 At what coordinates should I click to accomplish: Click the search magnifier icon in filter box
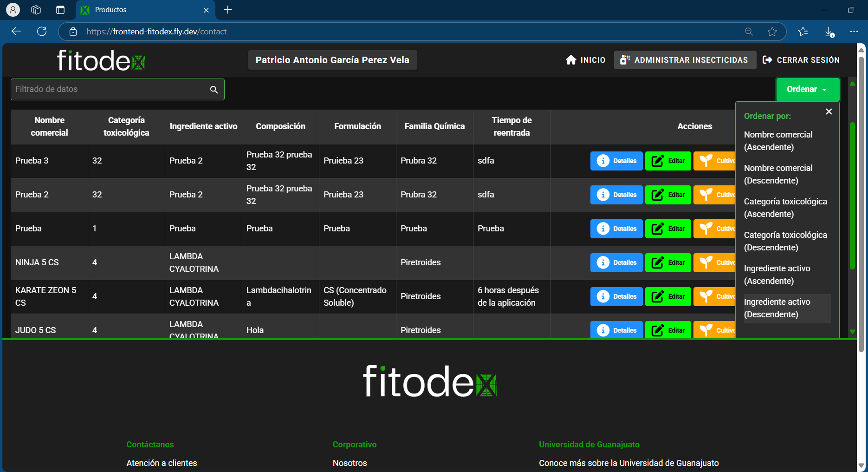[x=214, y=90]
